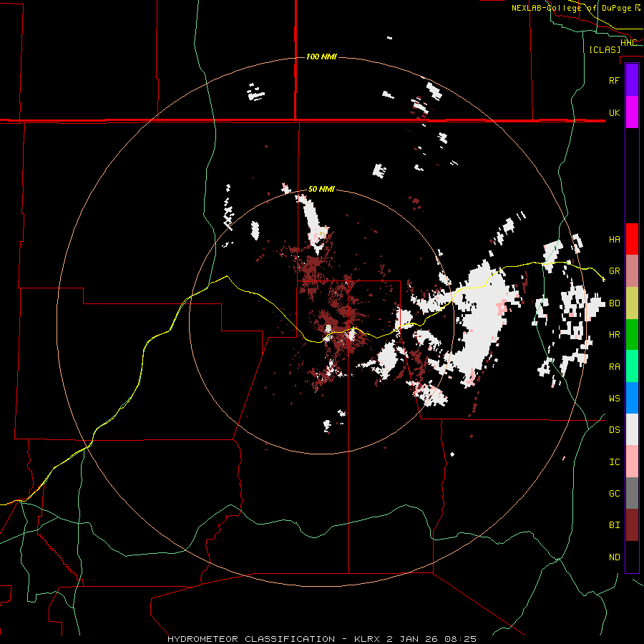The image size is (644, 644).
Task: Click the BI legend label
Action: pyautogui.click(x=614, y=525)
